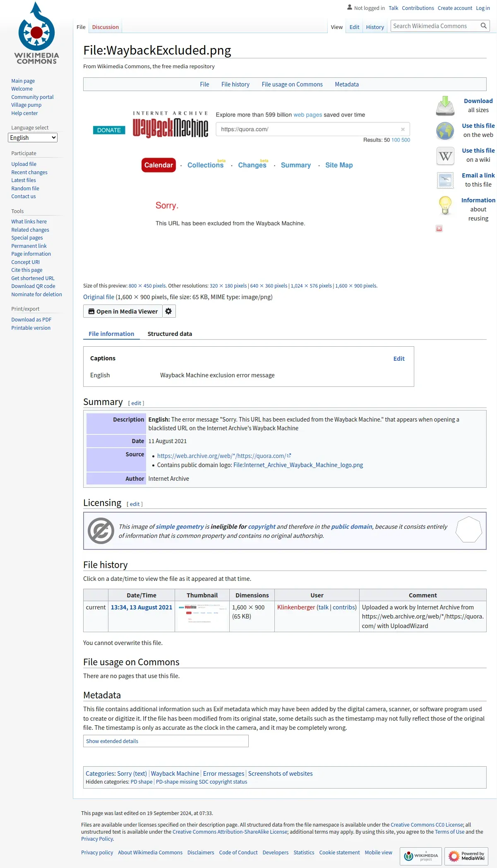Click the lightbulb Information icon
Image resolution: width=497 pixels, height=868 pixels.
pyautogui.click(x=445, y=205)
